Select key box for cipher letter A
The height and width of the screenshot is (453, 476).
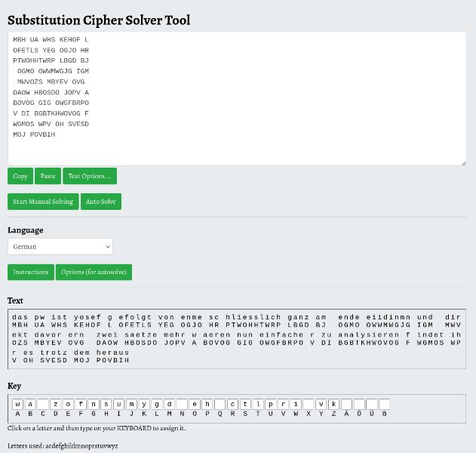[17, 404]
